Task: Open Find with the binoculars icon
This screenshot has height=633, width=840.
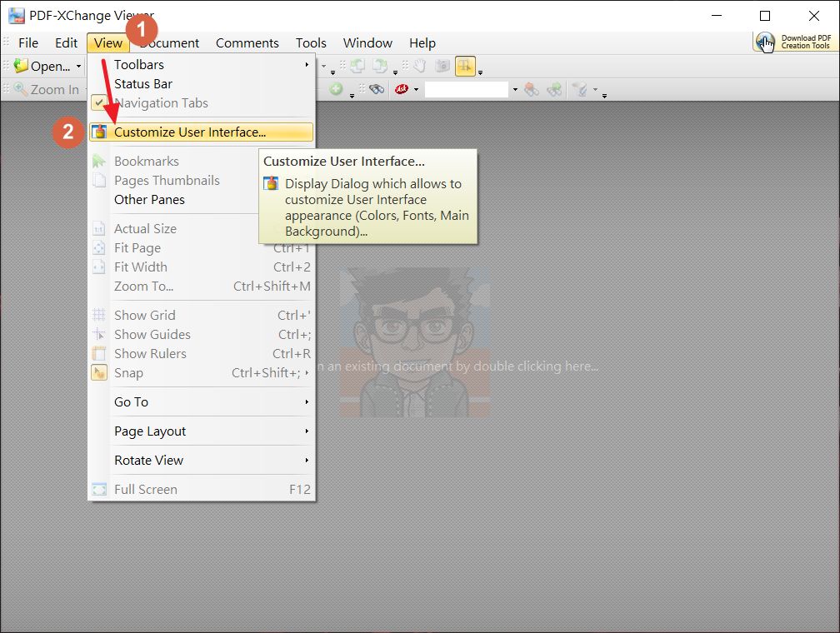Action: pyautogui.click(x=377, y=89)
